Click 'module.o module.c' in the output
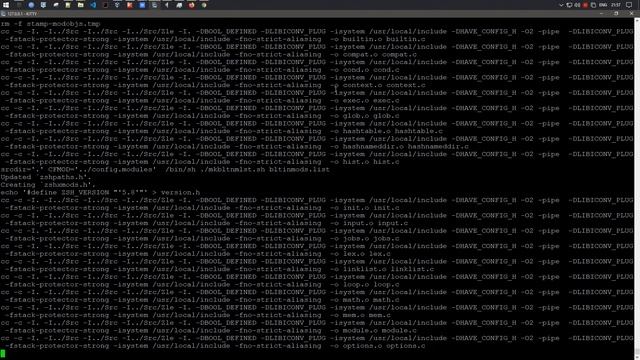640x360 pixels. pos(380,331)
